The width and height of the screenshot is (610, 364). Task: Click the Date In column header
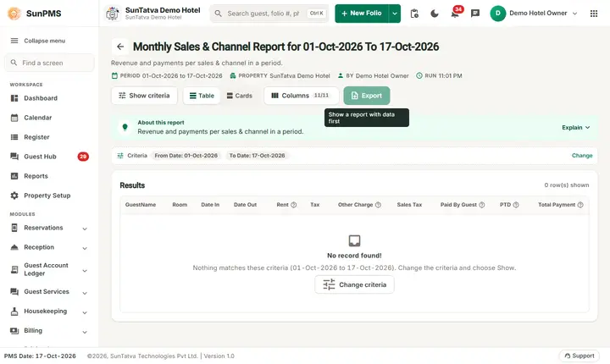210,205
